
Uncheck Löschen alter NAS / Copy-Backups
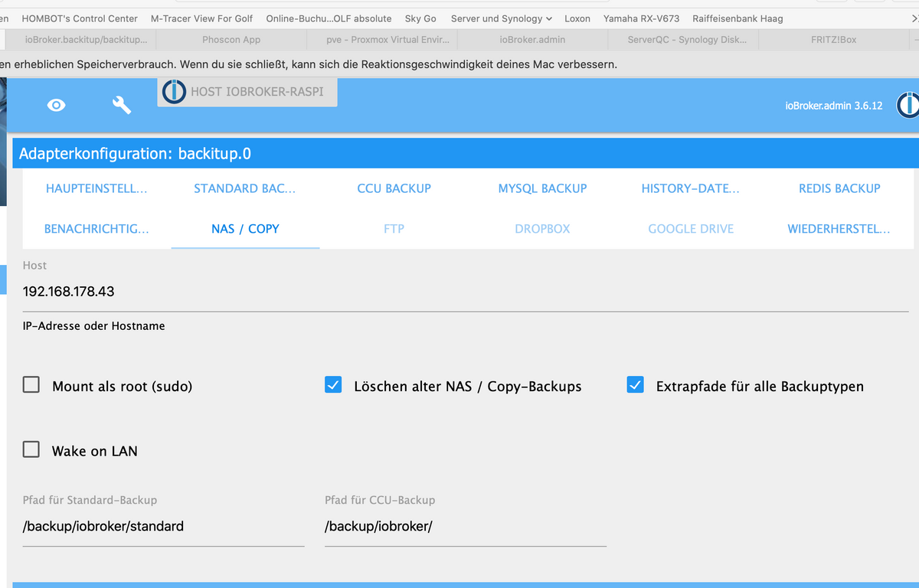333,384
